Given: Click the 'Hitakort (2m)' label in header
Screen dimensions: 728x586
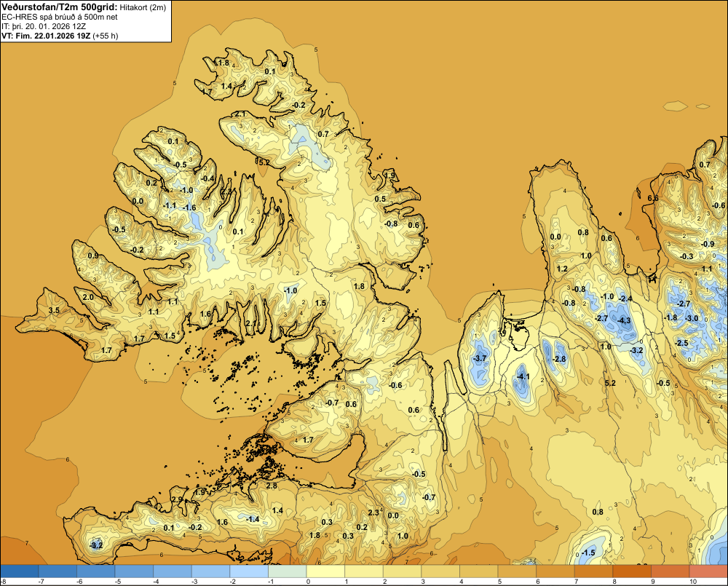Looking at the screenshot, I should pyautogui.click(x=143, y=7).
